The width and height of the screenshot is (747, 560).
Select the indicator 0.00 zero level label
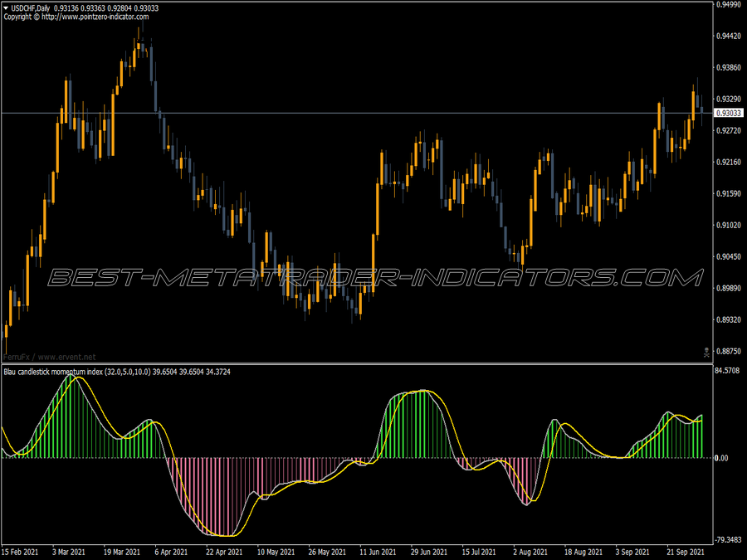click(721, 458)
